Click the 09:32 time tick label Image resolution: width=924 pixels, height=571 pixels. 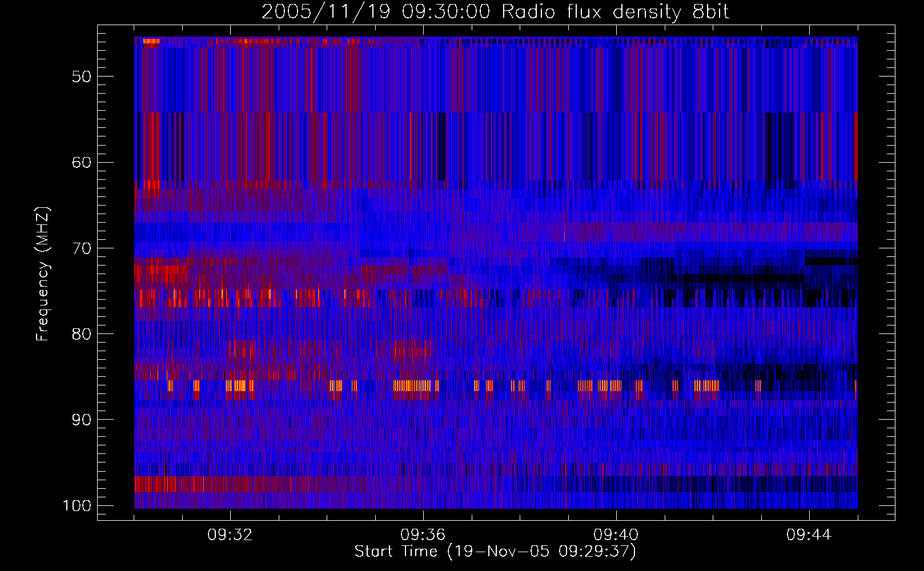pos(230,535)
